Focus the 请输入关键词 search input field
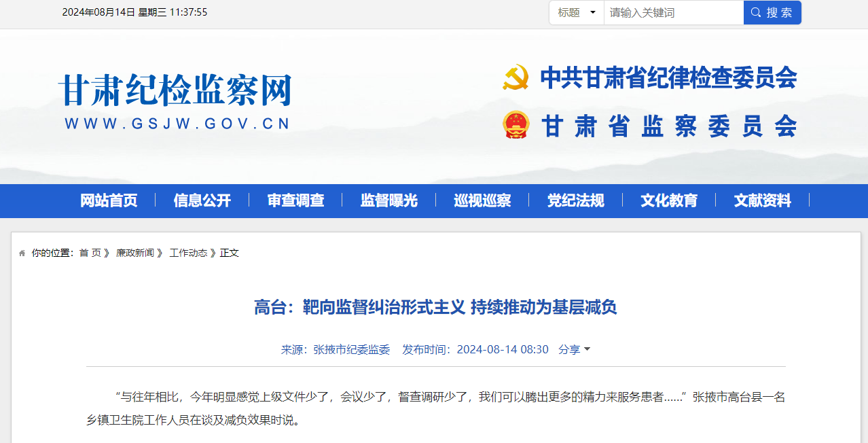Screen dimensions: 868x443 [x=673, y=12]
